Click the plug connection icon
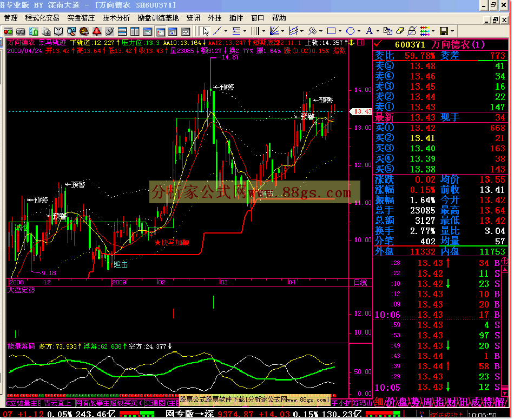This screenshot has height=420, width=514. click(109, 31)
